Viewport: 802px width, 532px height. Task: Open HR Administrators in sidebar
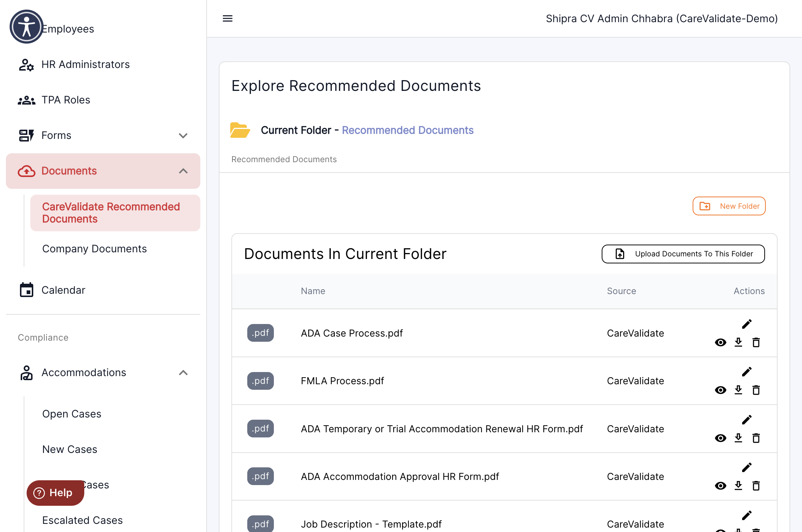tap(103, 65)
